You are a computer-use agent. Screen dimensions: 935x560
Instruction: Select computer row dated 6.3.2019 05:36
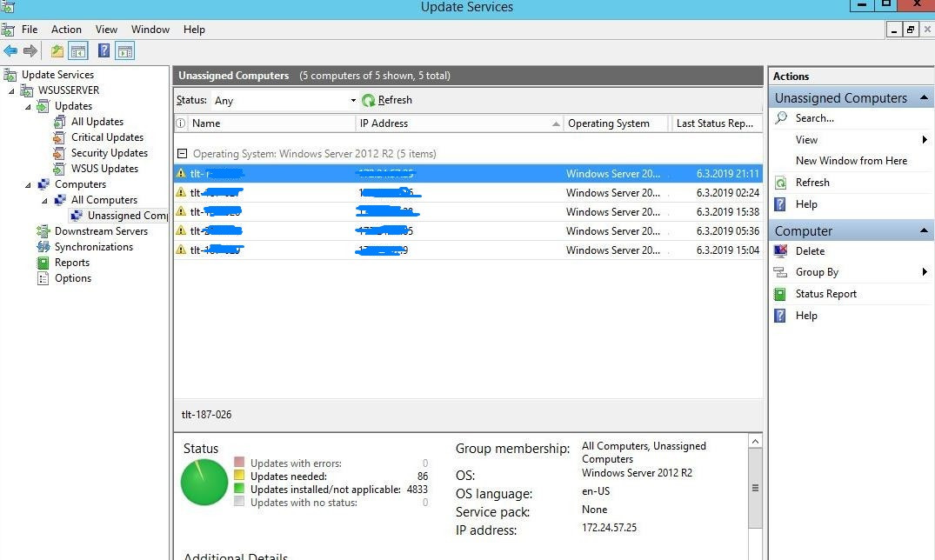[x=468, y=230]
